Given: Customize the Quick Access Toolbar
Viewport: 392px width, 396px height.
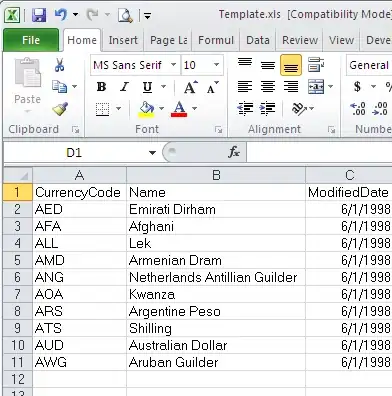Looking at the screenshot, I should [x=147, y=15].
